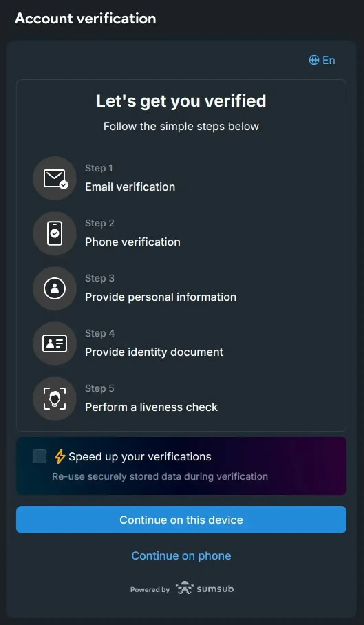Click the 'Step 5' label
The height and width of the screenshot is (625, 364).
pos(100,389)
